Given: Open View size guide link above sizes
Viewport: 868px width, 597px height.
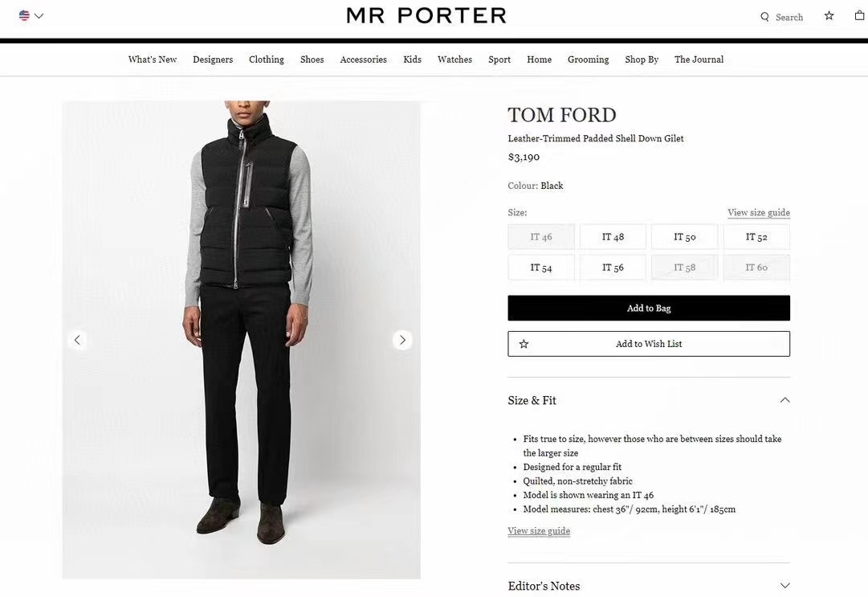Looking at the screenshot, I should (759, 213).
